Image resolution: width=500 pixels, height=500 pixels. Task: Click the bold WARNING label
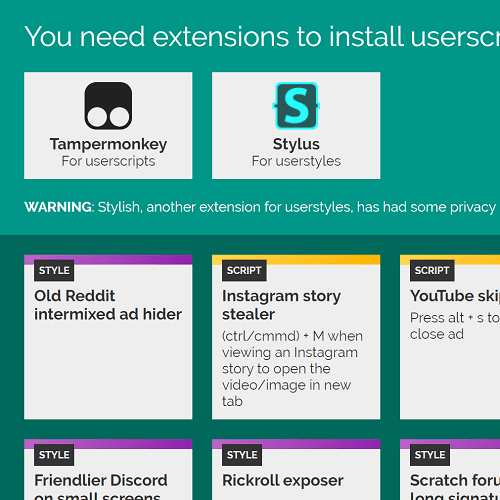59,207
